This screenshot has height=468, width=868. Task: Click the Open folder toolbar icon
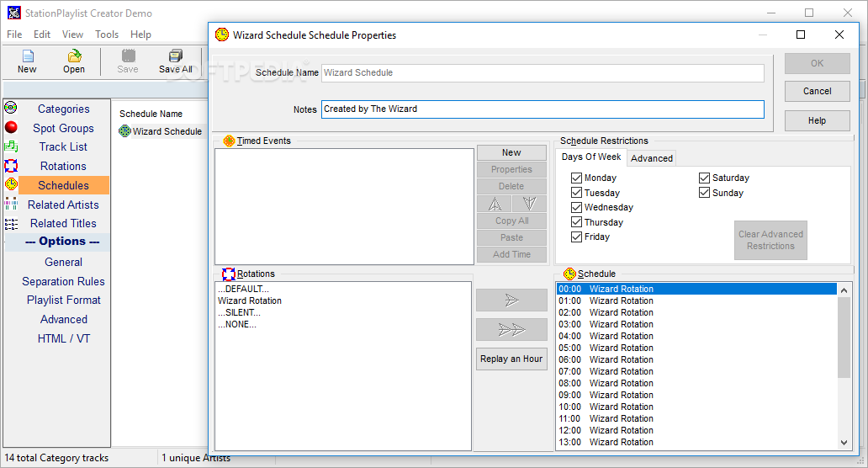[x=74, y=56]
